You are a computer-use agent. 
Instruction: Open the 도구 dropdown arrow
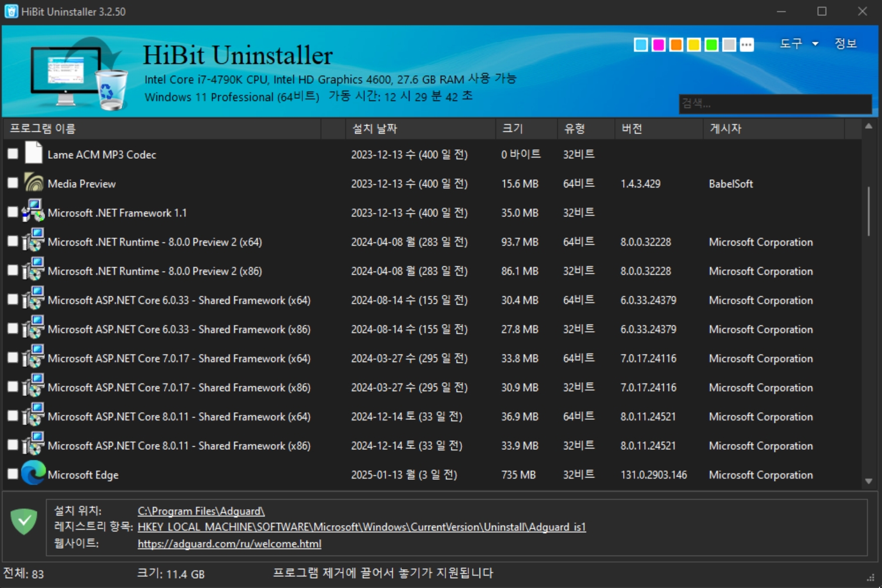(x=815, y=44)
